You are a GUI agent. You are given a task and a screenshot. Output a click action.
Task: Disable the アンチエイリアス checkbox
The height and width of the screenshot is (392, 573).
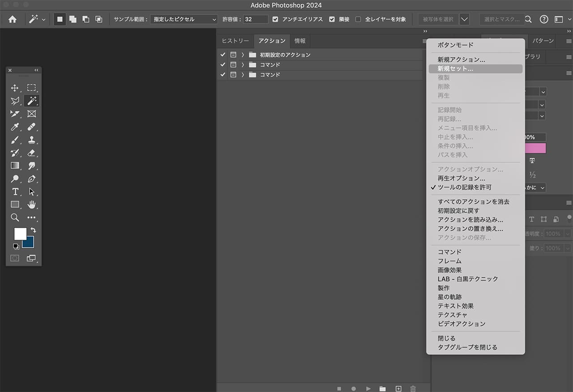click(275, 19)
